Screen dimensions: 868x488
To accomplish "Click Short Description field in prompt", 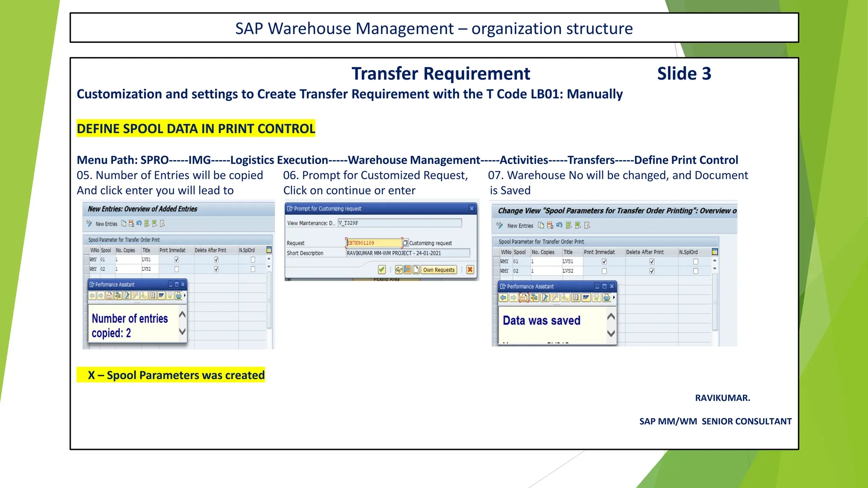I will pyautogui.click(x=408, y=253).
